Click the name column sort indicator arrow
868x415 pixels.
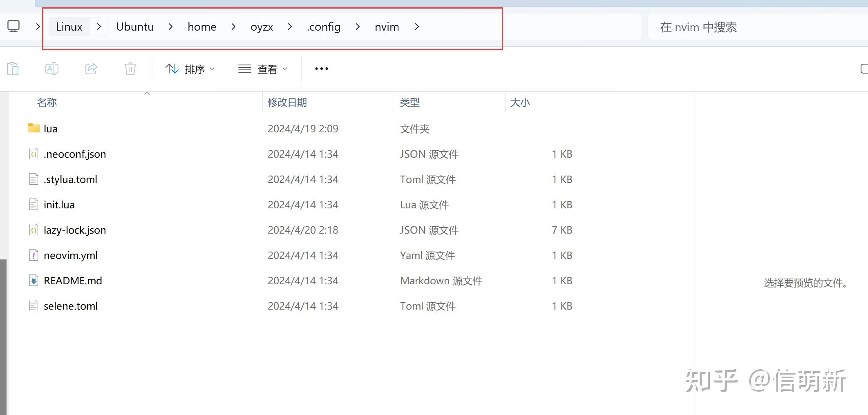147,93
